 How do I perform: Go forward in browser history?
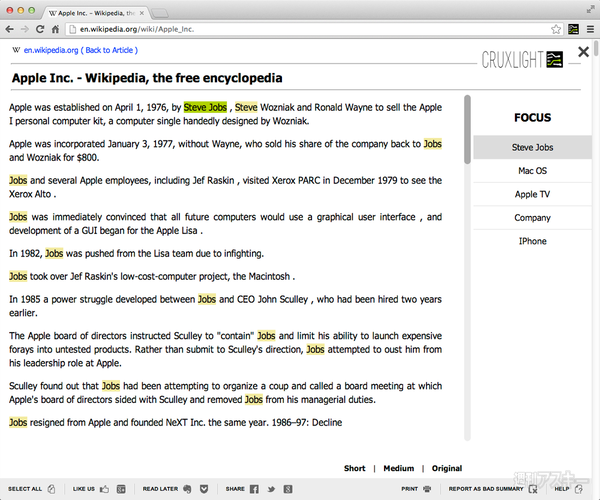click(x=24, y=29)
